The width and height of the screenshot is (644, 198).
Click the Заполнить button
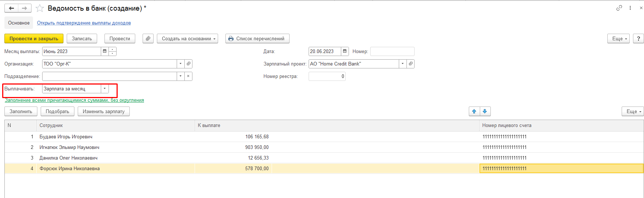21,111
